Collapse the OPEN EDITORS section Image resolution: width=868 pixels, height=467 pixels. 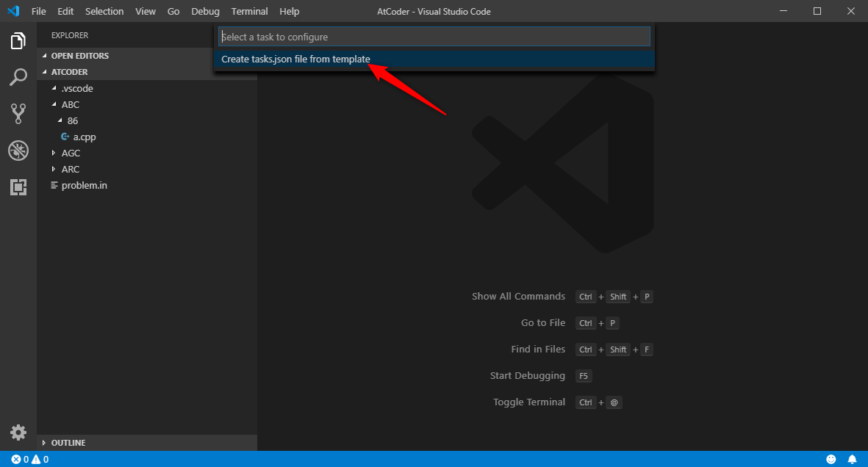coord(44,56)
